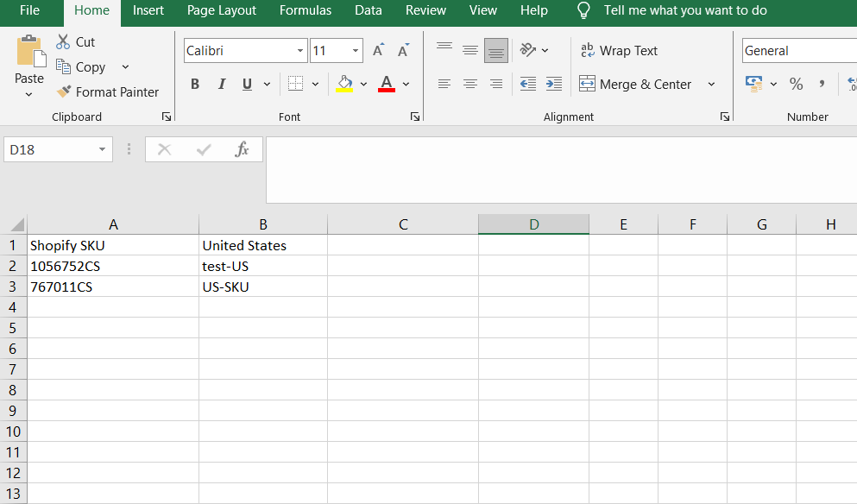The image size is (857, 504).
Task: Select Bottom Align in Alignment group
Action: pos(496,50)
